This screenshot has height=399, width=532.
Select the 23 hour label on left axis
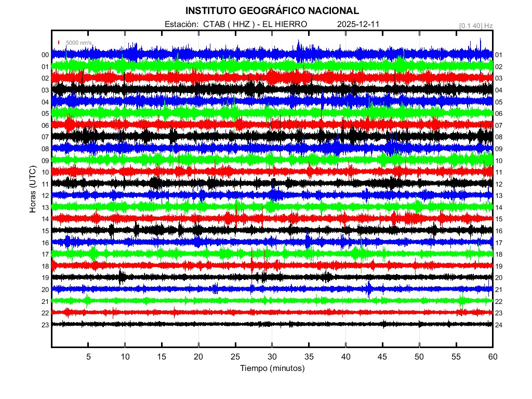pos(45,325)
